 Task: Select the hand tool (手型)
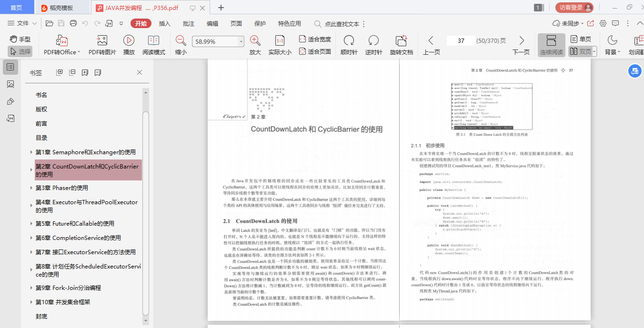(20, 40)
